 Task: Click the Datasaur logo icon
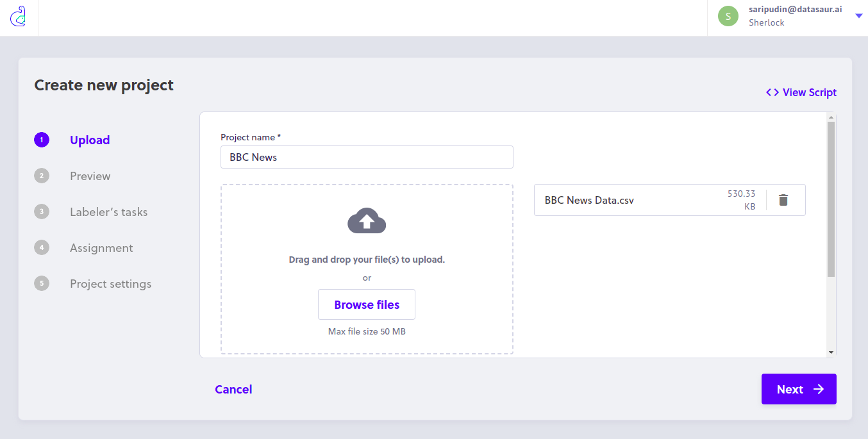[19, 16]
